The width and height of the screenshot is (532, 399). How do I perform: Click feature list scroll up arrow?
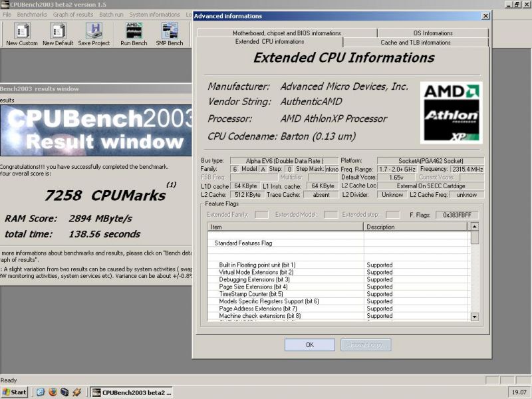click(475, 226)
